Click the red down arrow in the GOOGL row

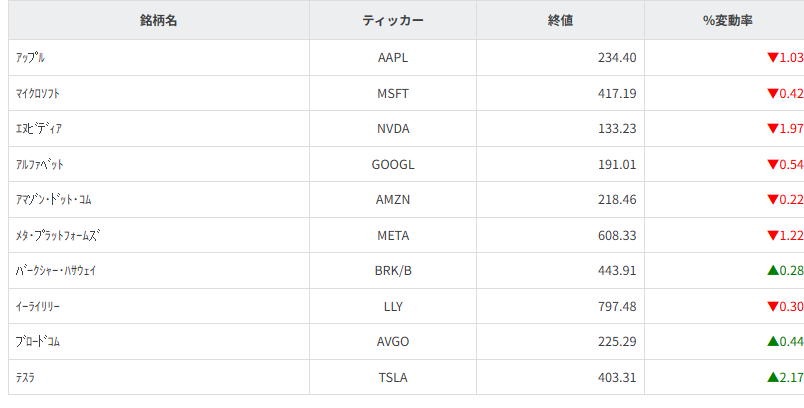pyautogui.click(x=772, y=165)
